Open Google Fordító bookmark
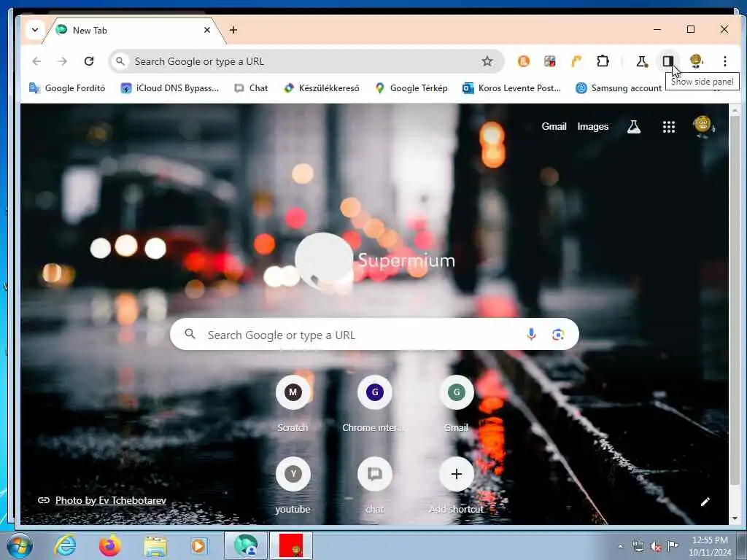Viewport: 747px width, 560px height. coord(67,88)
